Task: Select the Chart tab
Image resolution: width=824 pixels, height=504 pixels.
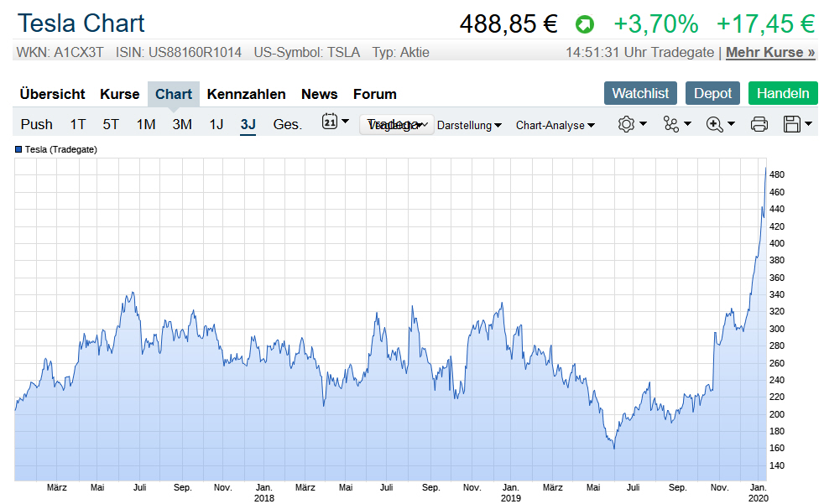Action: point(174,94)
